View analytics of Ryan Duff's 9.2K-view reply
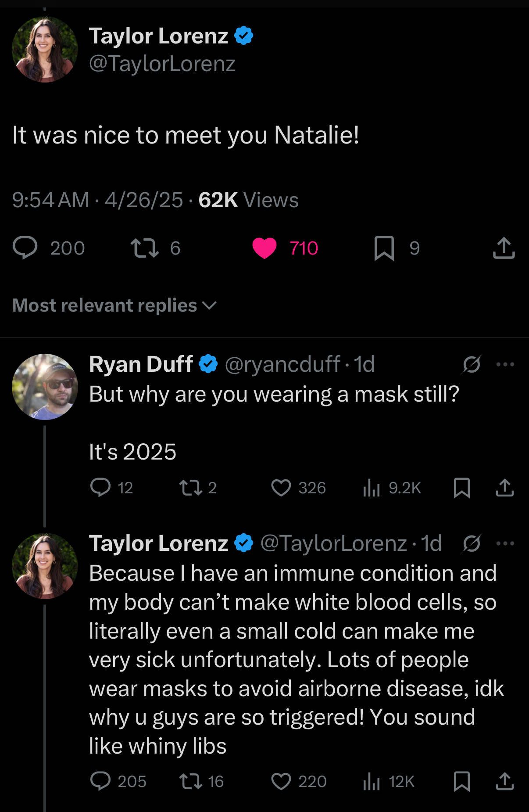The image size is (529, 812). point(371,488)
